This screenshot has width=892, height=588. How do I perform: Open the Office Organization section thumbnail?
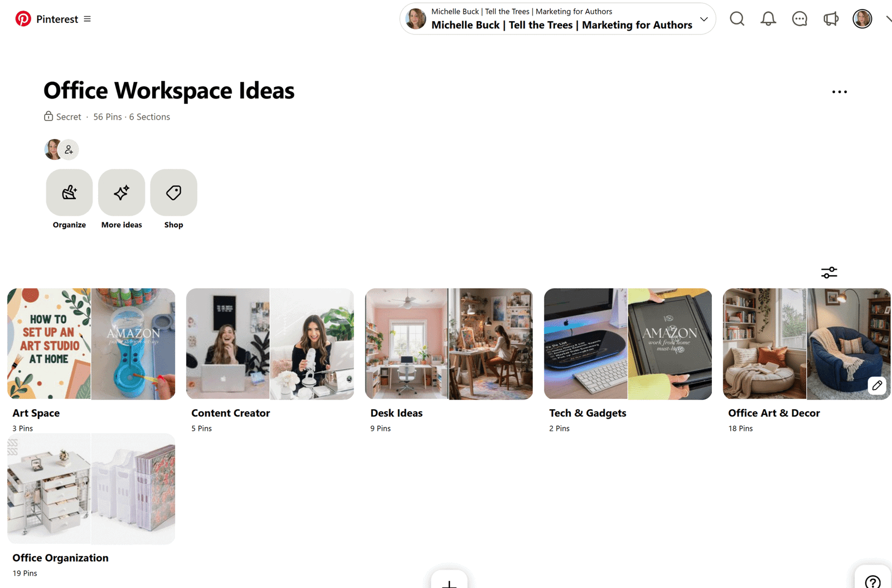click(x=91, y=489)
